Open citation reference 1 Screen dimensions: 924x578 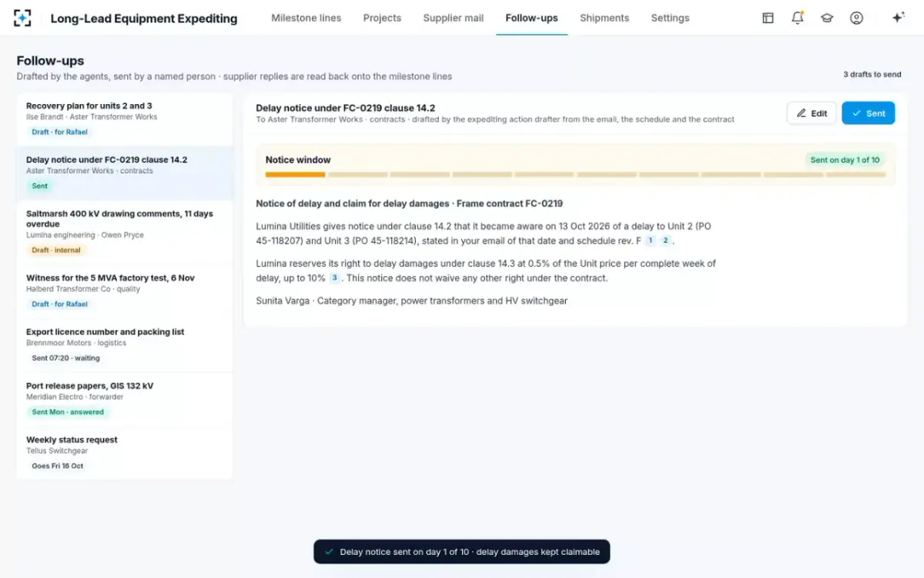(x=650, y=240)
